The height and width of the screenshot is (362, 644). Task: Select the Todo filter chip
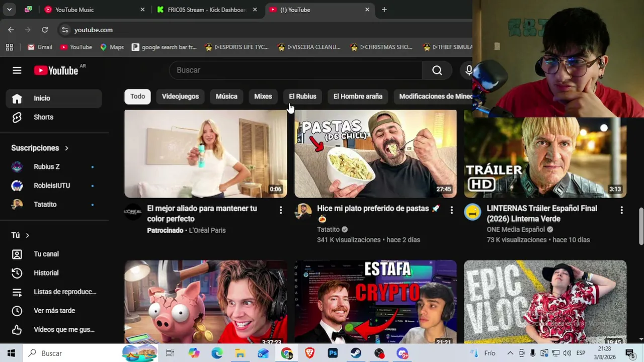click(x=137, y=97)
